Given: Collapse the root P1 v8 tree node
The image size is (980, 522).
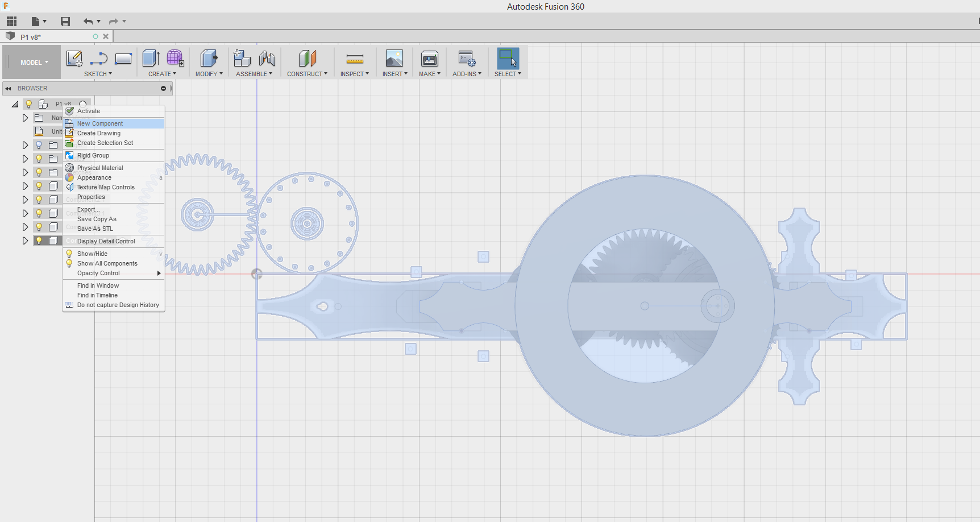Looking at the screenshot, I should (x=15, y=104).
